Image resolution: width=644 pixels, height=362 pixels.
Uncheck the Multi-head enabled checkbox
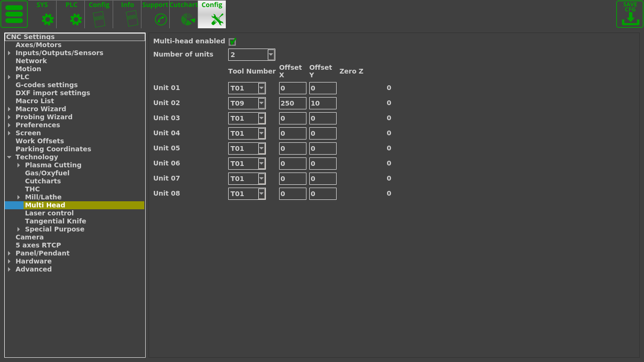click(x=232, y=41)
